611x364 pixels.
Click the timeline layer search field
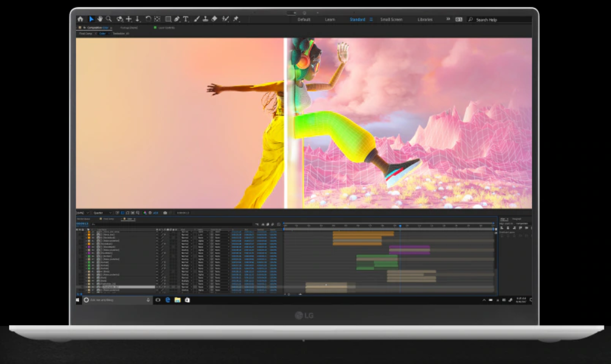(171, 224)
